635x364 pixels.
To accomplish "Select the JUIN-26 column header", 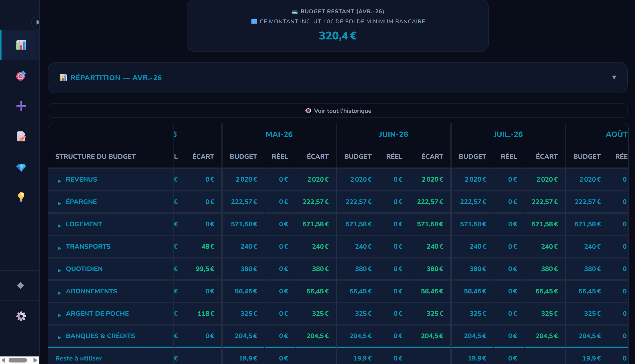I will pyautogui.click(x=394, y=134).
